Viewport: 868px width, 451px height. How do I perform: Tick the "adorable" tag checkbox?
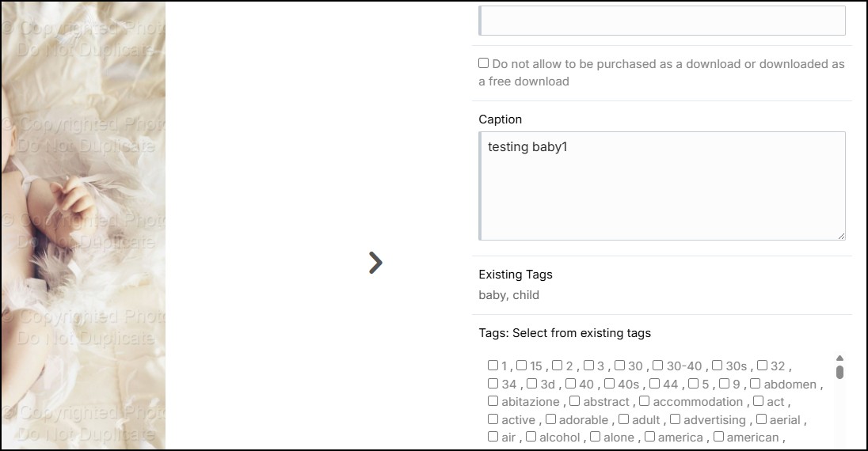tap(551, 419)
